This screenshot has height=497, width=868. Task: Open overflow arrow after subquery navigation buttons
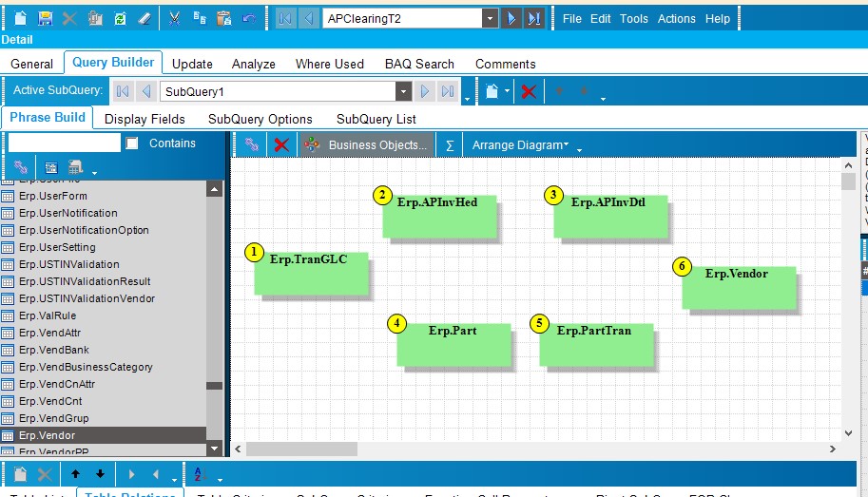click(467, 99)
